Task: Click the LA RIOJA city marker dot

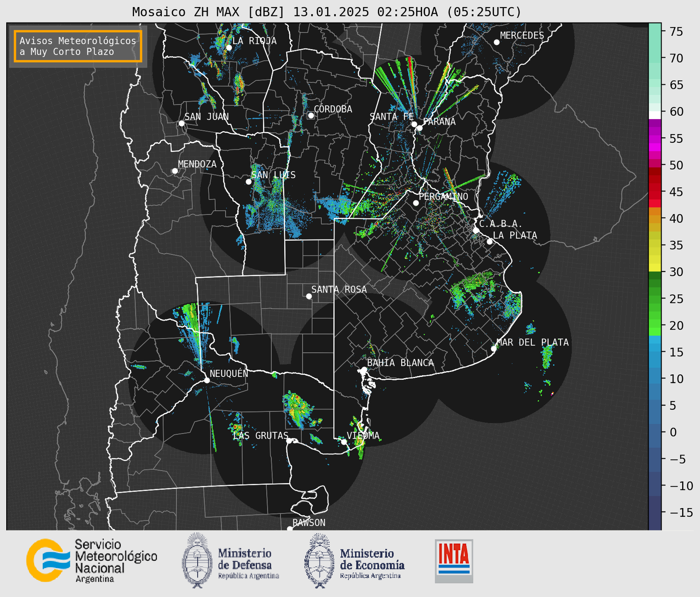Action: (x=229, y=48)
